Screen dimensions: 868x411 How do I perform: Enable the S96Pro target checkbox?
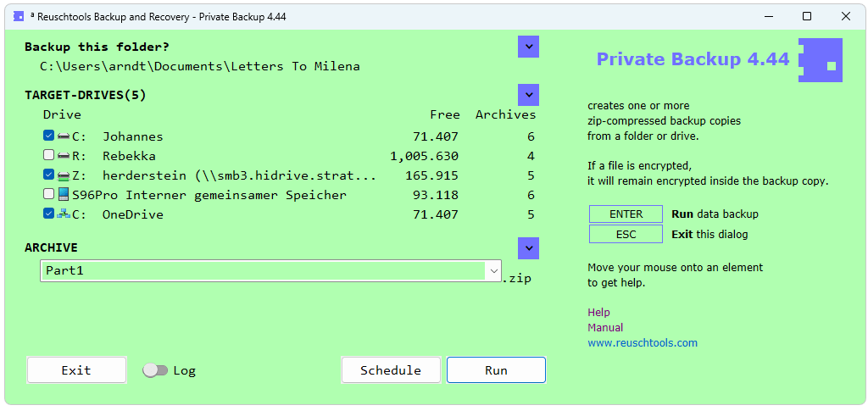[48, 195]
